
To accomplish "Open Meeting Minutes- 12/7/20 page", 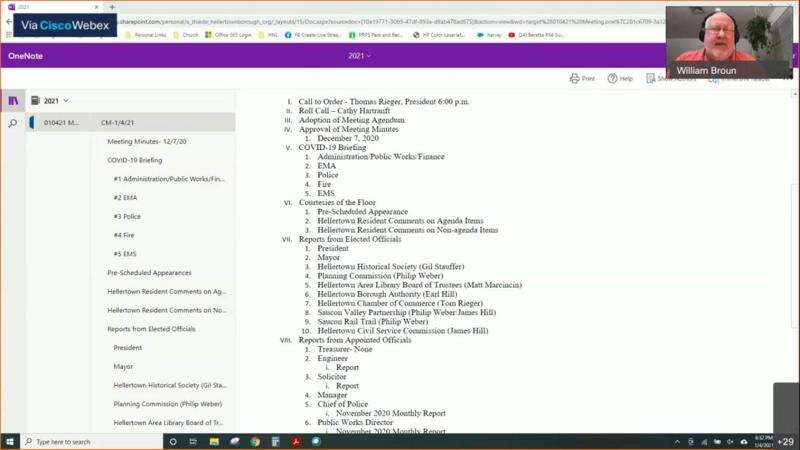I will pos(147,141).
